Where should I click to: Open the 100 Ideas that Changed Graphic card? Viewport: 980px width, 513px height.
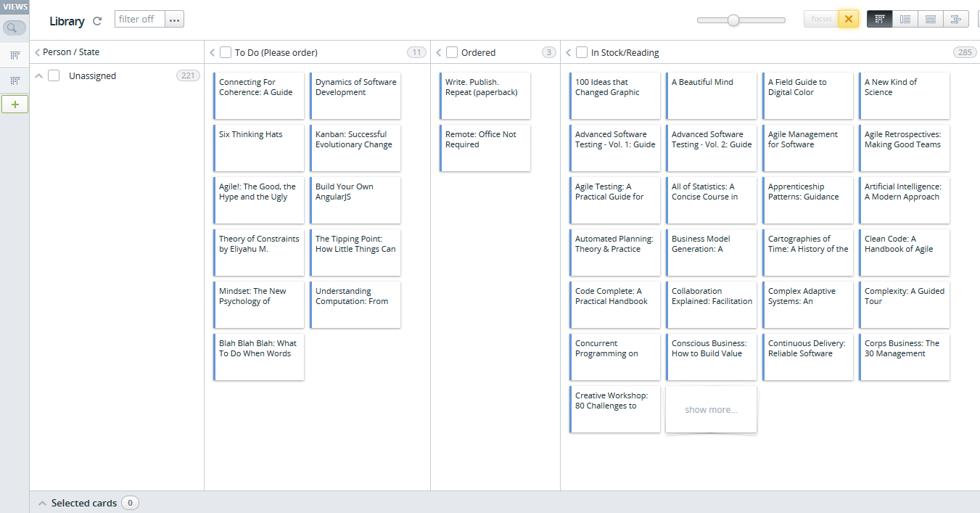(x=615, y=96)
